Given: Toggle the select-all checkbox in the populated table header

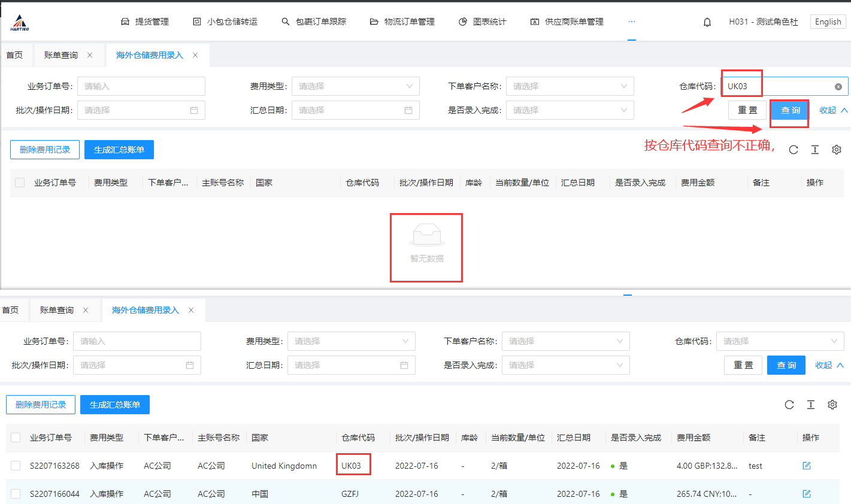Looking at the screenshot, I should click(x=16, y=438).
